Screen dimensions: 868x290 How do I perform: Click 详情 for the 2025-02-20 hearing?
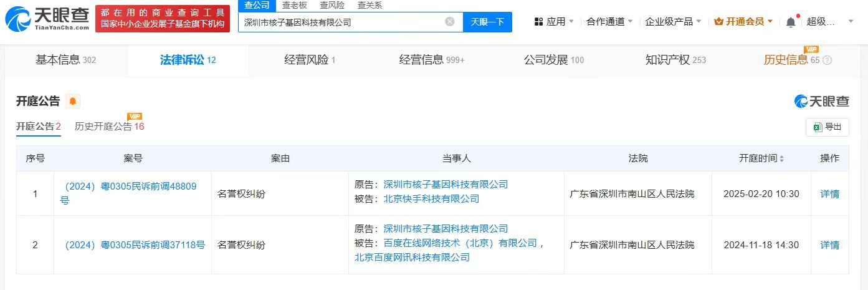coord(829,194)
